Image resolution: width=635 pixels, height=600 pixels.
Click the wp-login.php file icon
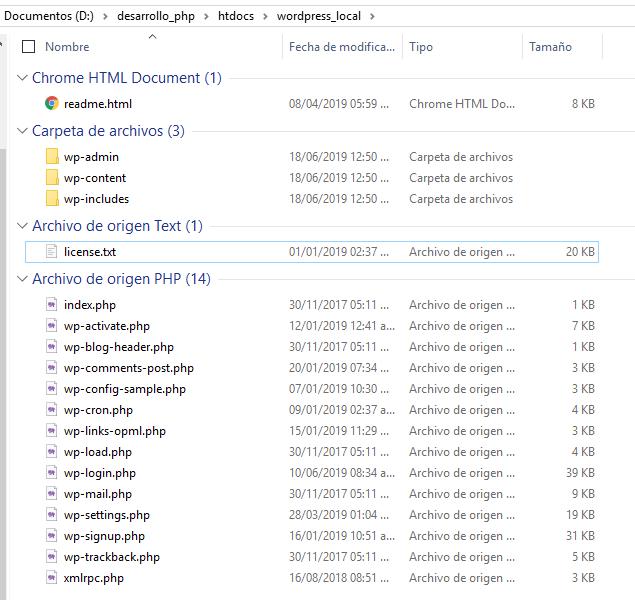coord(51,473)
